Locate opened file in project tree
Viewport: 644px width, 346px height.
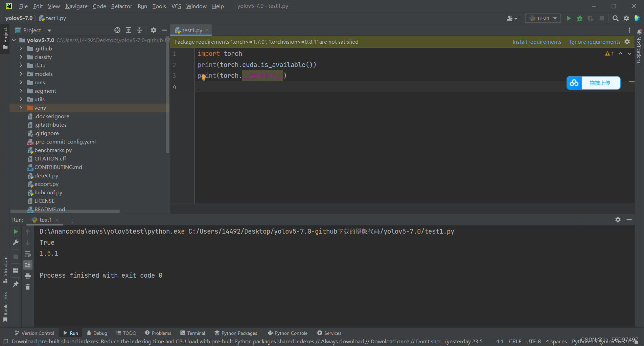click(117, 30)
